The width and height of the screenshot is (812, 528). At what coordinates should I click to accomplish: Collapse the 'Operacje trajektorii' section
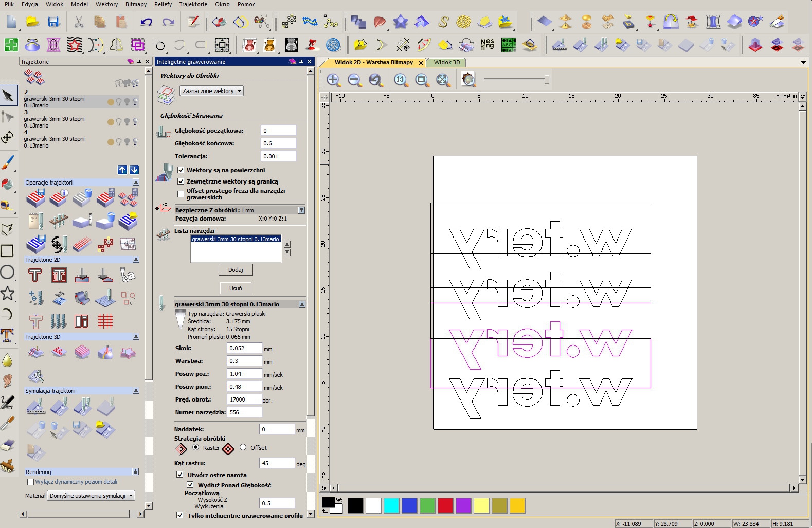[136, 183]
